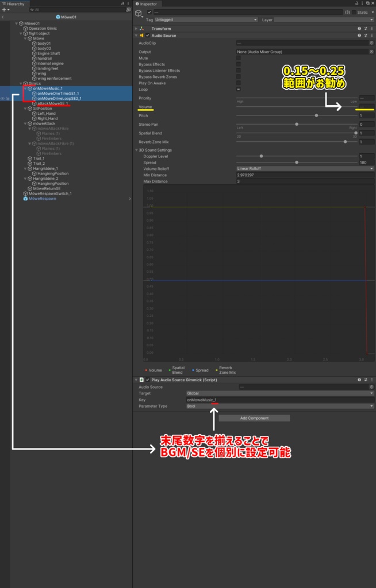Open Parameter Type dropdown showing Bool
This screenshot has width=376, height=588.
pyautogui.click(x=280, y=406)
